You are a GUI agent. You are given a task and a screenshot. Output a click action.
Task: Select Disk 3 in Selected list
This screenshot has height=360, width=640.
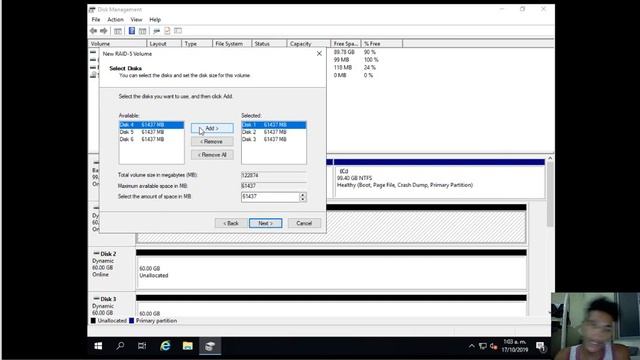273,140
